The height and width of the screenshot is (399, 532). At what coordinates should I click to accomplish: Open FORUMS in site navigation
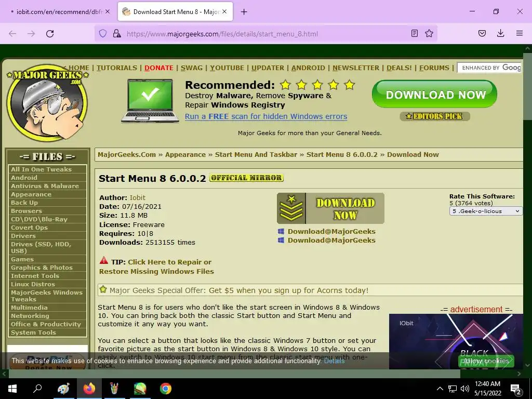(x=434, y=68)
